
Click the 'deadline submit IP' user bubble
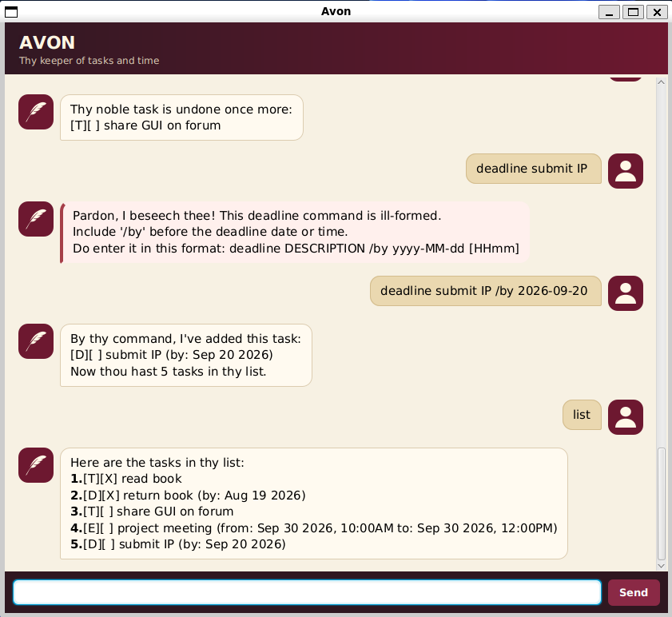pos(534,169)
